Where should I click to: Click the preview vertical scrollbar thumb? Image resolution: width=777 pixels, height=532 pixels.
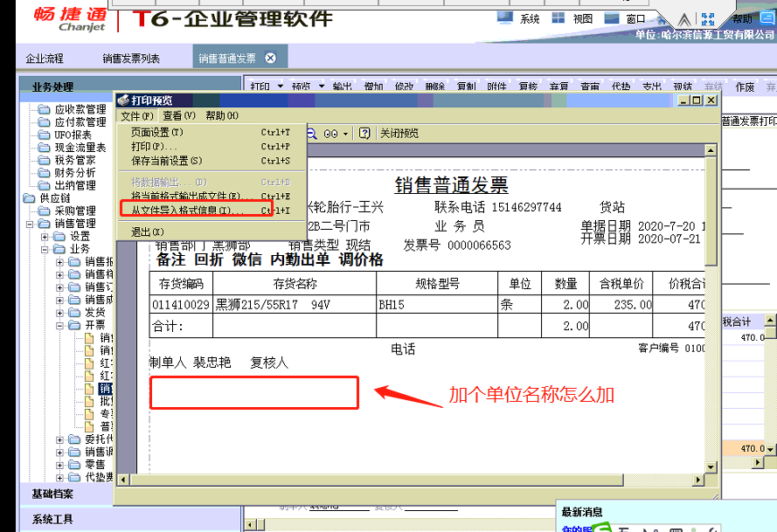tap(711, 212)
